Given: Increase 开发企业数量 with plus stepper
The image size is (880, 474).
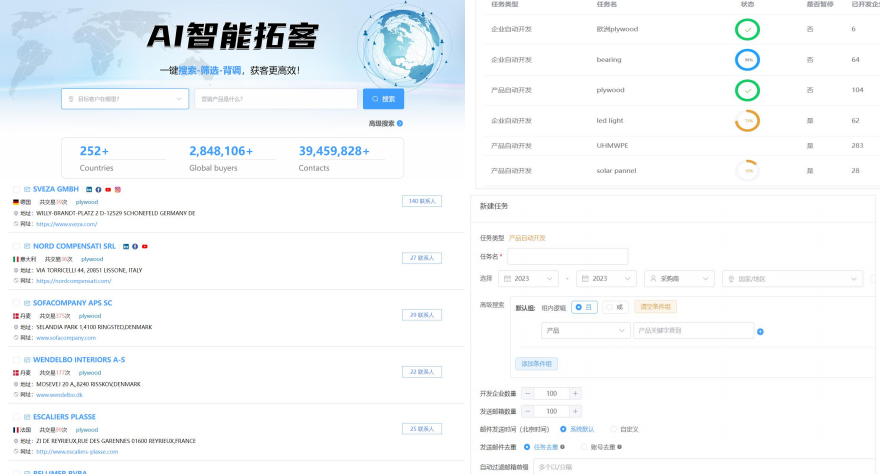Looking at the screenshot, I should 575,393.
